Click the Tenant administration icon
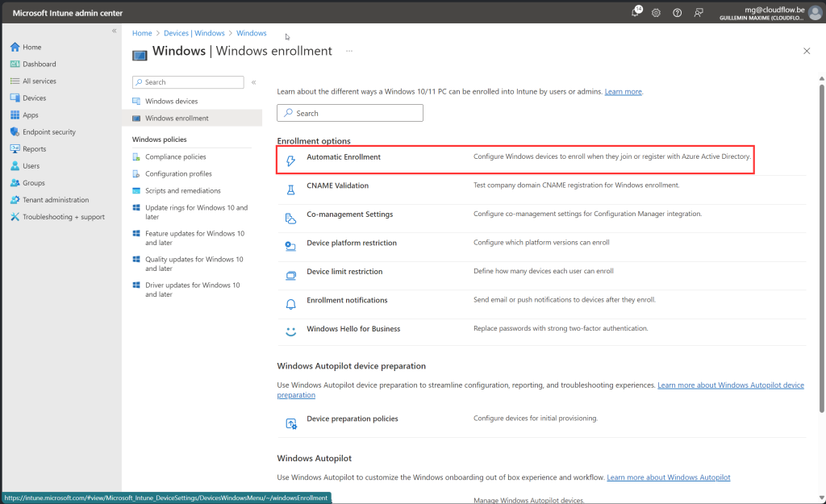Image resolution: width=826 pixels, height=504 pixels. (x=15, y=200)
